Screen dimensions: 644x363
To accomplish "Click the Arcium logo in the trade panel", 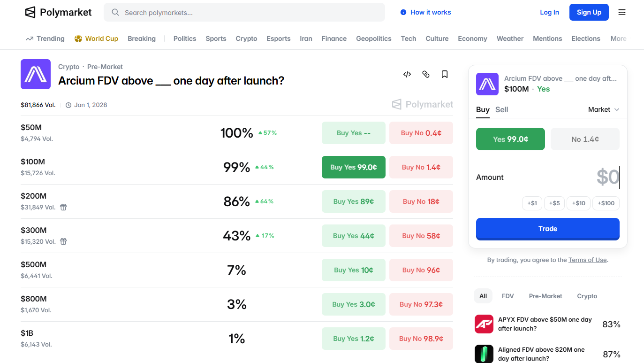I will (x=487, y=84).
